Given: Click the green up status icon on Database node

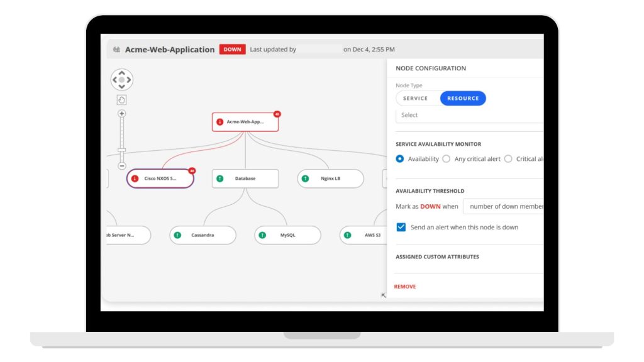Looking at the screenshot, I should (x=220, y=178).
